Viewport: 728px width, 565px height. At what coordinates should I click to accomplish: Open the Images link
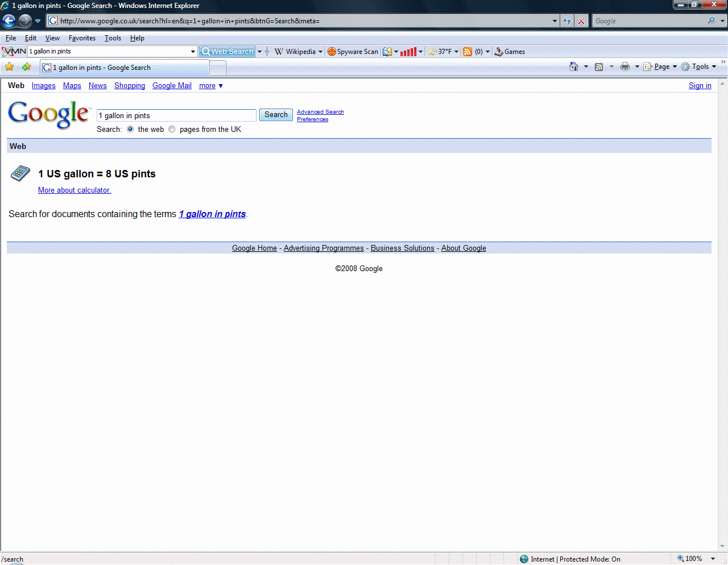(x=44, y=86)
